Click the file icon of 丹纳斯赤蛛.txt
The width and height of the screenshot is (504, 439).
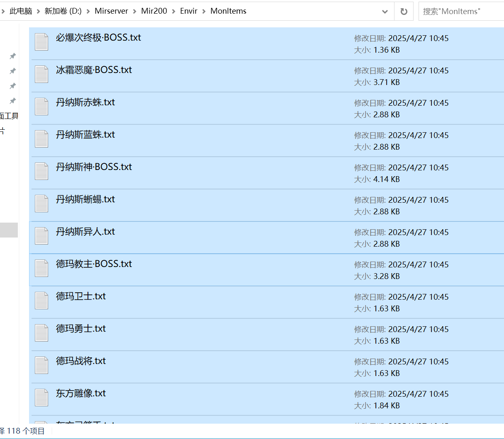[x=41, y=107]
